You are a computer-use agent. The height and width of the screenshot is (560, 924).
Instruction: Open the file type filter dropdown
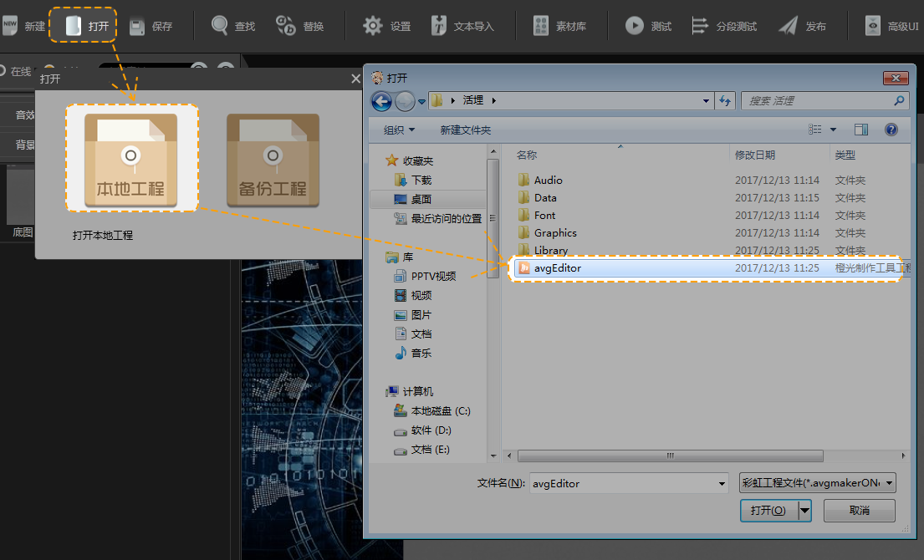(818, 483)
